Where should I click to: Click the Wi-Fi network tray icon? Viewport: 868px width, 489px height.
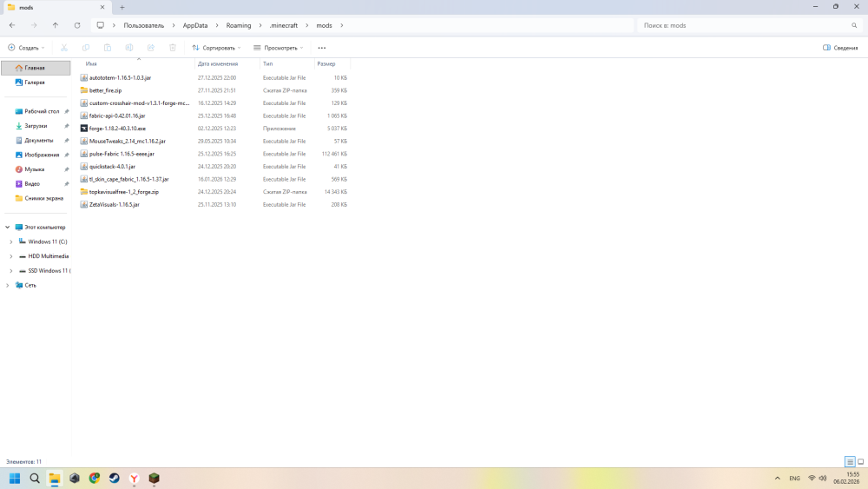tap(812, 478)
